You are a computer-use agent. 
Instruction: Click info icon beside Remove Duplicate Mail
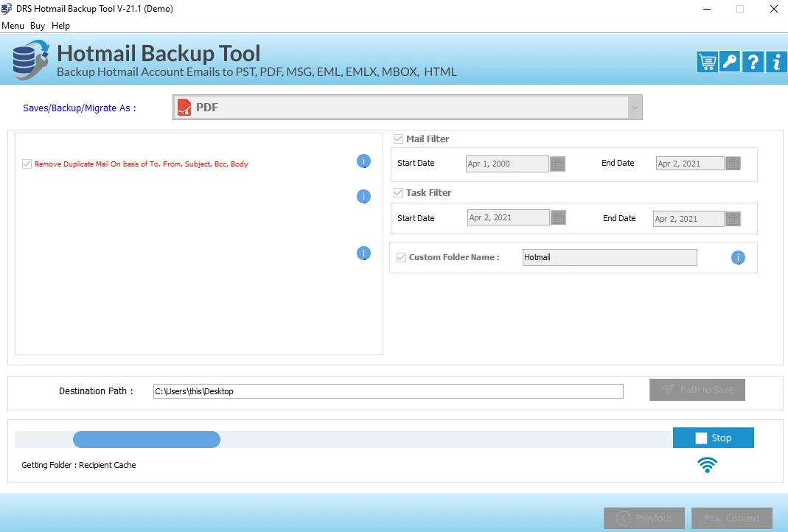point(363,161)
